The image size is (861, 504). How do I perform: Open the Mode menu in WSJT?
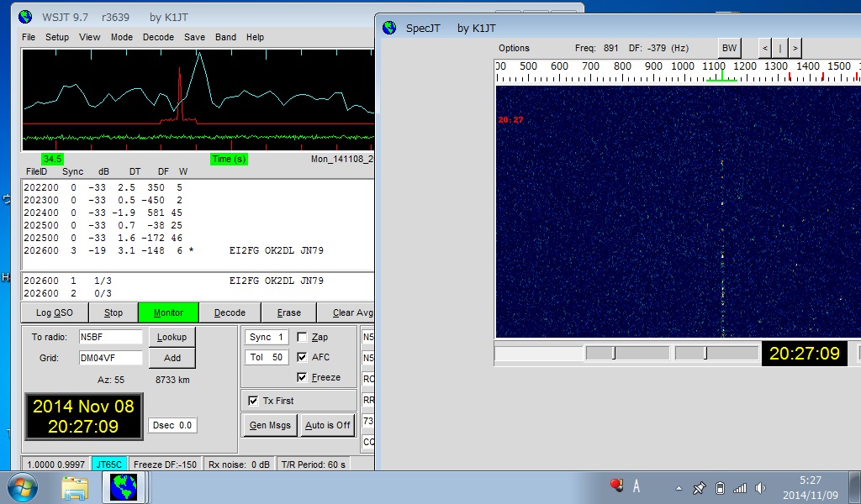tap(122, 37)
